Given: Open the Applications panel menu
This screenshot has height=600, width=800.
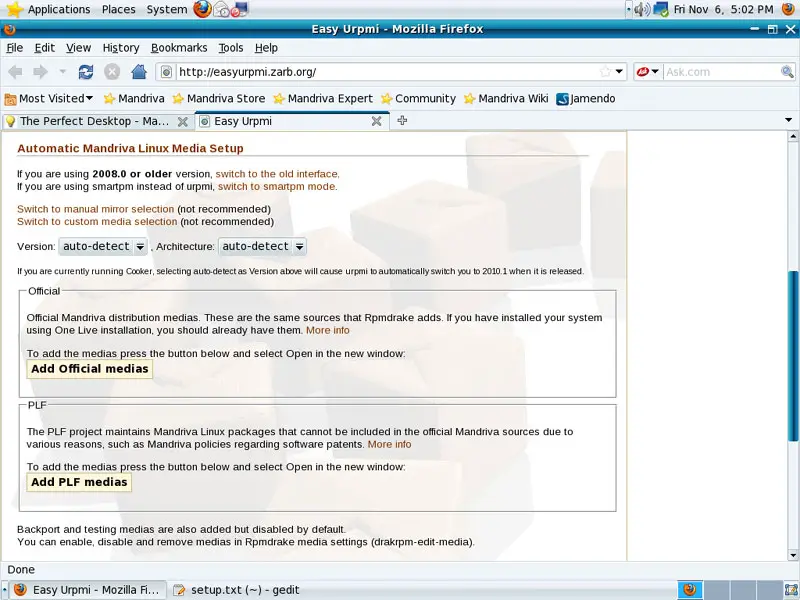Looking at the screenshot, I should pyautogui.click(x=59, y=9).
